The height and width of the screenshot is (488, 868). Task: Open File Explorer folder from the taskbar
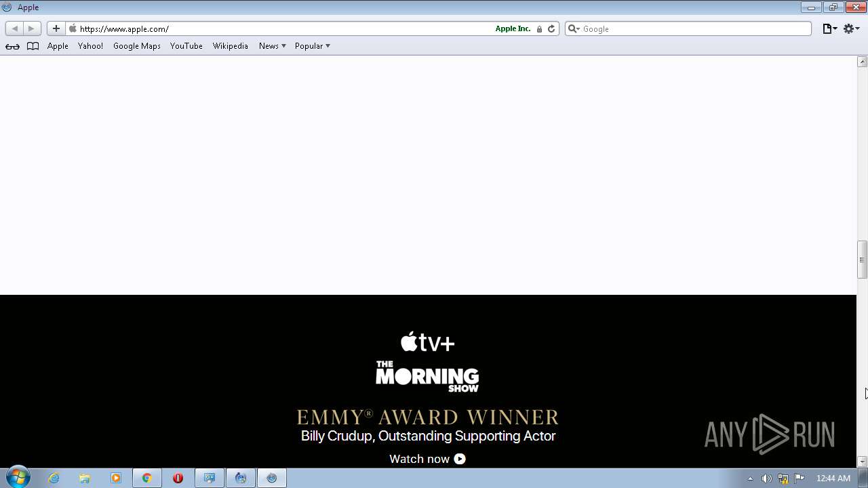tap(85, 478)
